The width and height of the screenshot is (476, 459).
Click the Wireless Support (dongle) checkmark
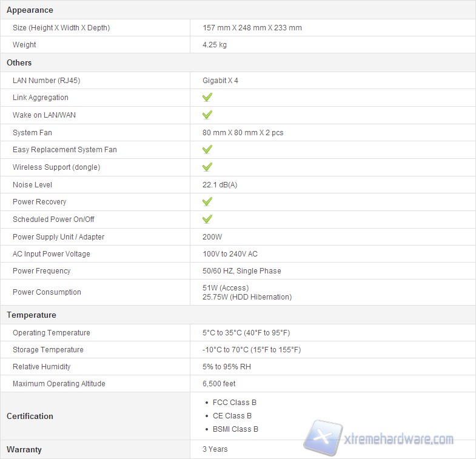pos(207,167)
